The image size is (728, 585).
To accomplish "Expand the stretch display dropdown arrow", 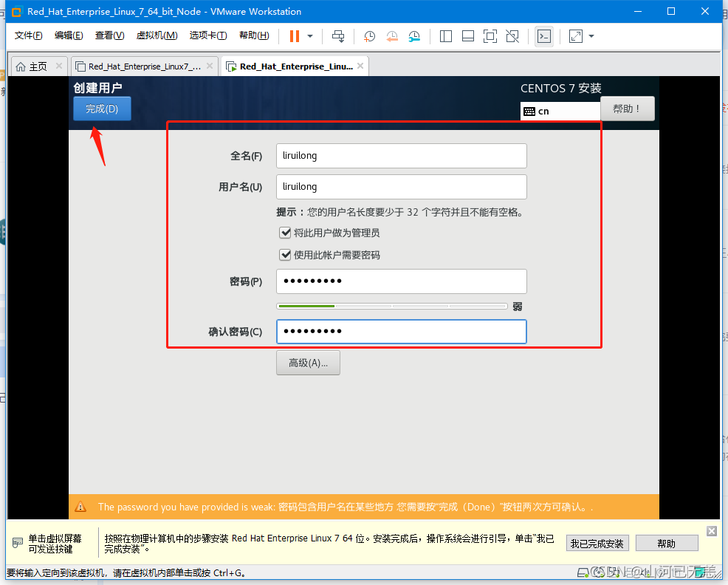I will 591,36.
